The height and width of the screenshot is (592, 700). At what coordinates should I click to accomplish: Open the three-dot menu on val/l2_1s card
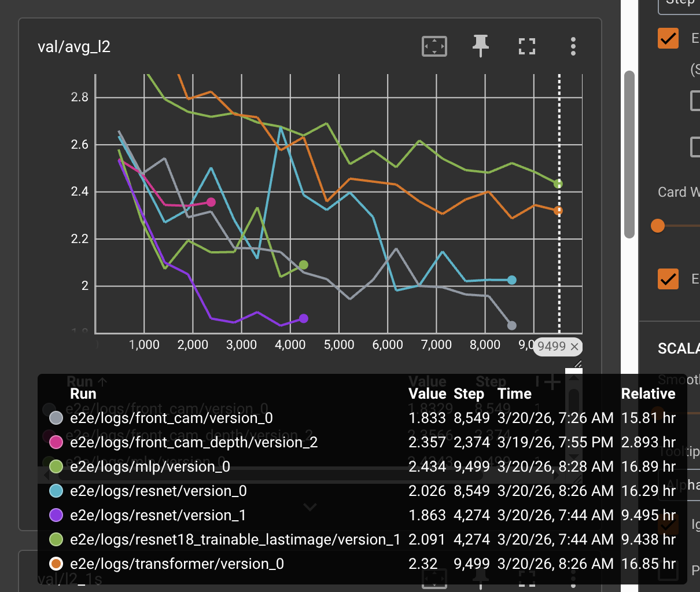click(x=573, y=579)
